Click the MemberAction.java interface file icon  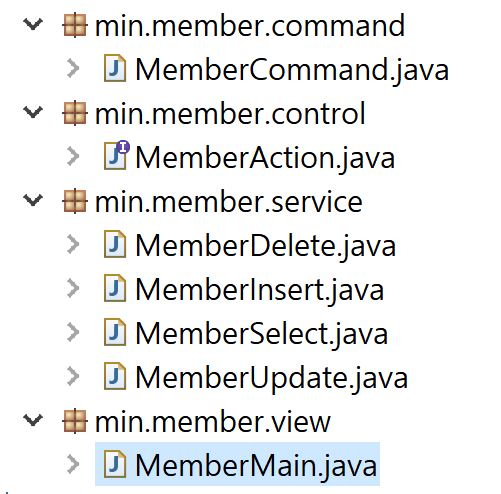pos(116,155)
